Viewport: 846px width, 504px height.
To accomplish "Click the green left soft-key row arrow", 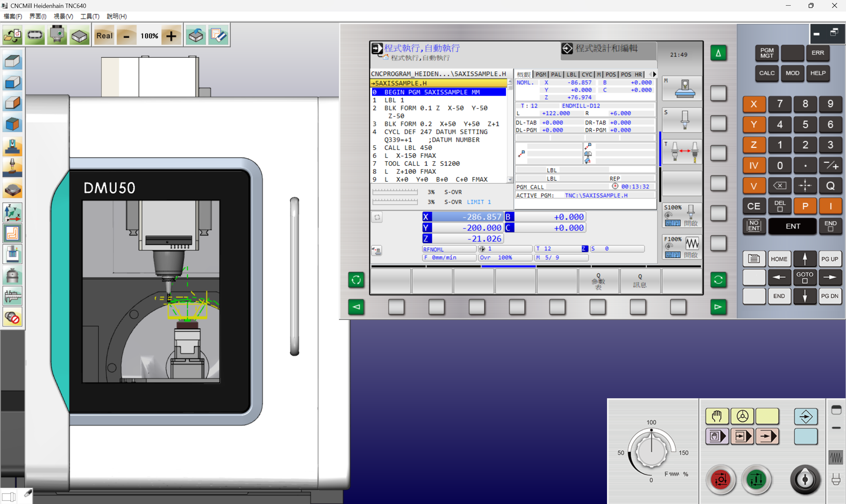I will (x=356, y=307).
